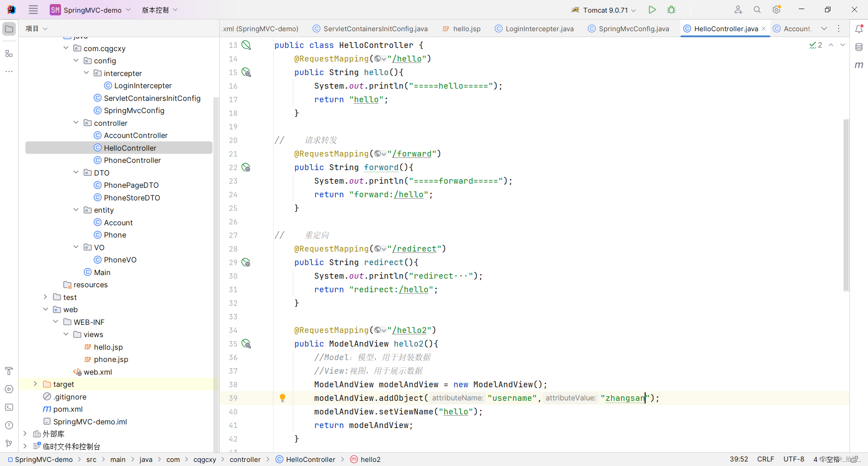Open the Problems view icon in left sidebar

coord(9,425)
